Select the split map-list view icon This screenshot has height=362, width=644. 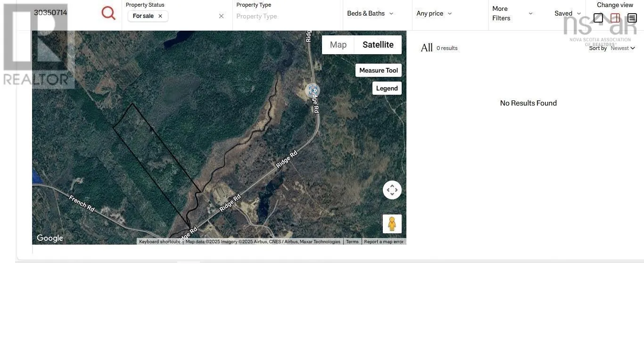click(x=615, y=18)
